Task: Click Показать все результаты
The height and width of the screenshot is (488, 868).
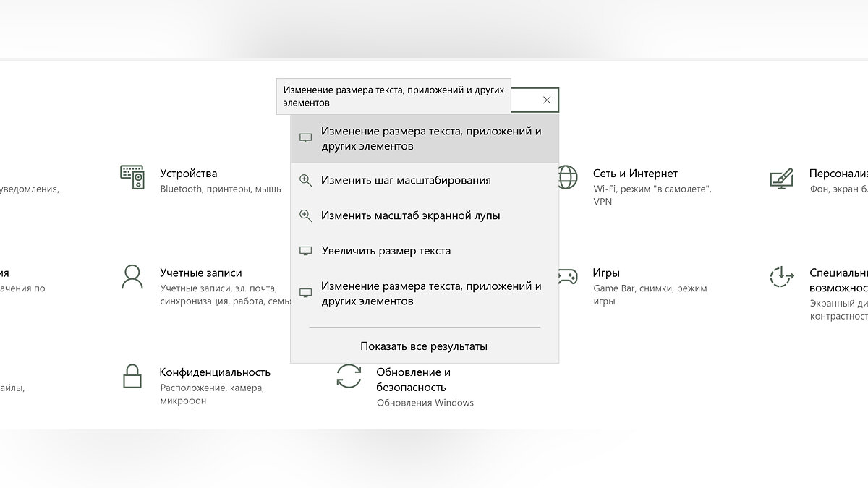Action: 424,346
